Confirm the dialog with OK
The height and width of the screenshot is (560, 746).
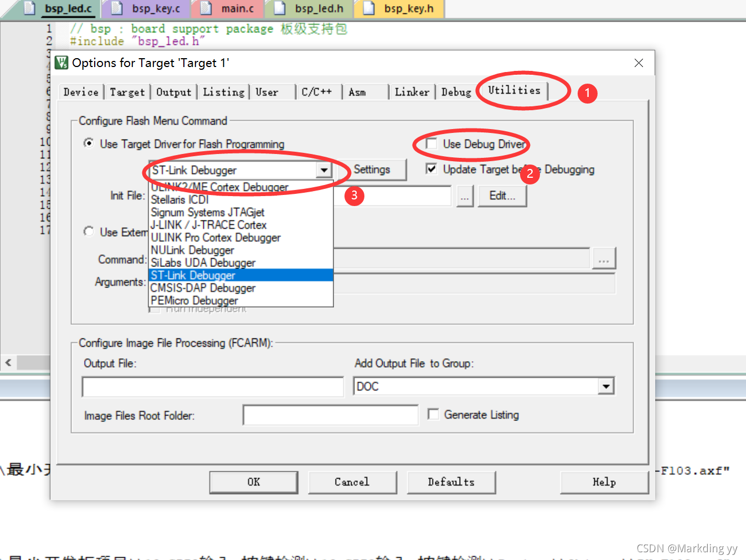click(254, 482)
